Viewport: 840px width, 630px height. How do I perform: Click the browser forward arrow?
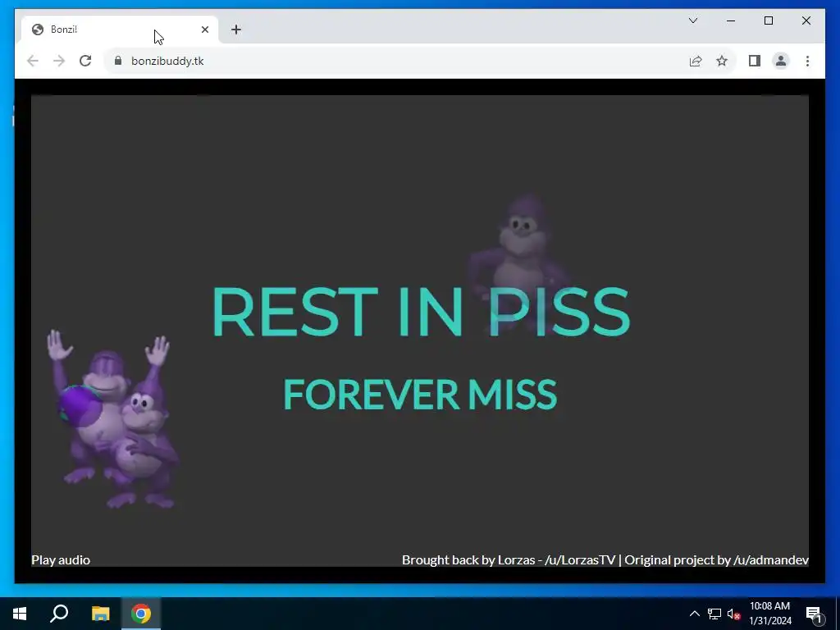59,61
